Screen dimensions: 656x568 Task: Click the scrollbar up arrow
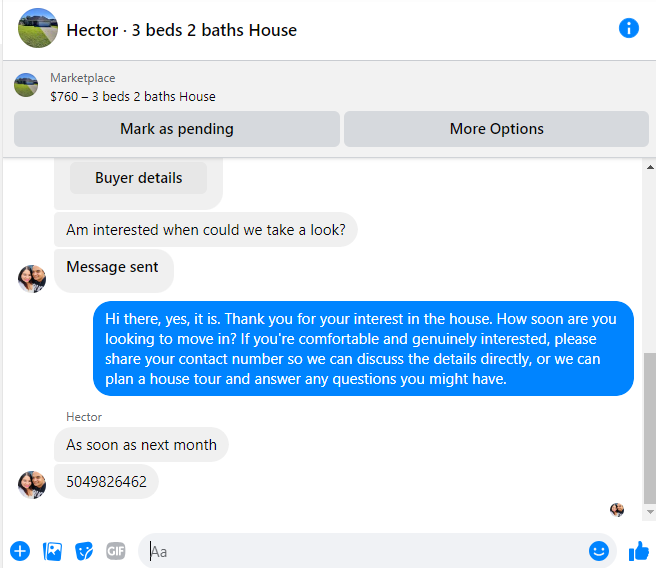650,167
